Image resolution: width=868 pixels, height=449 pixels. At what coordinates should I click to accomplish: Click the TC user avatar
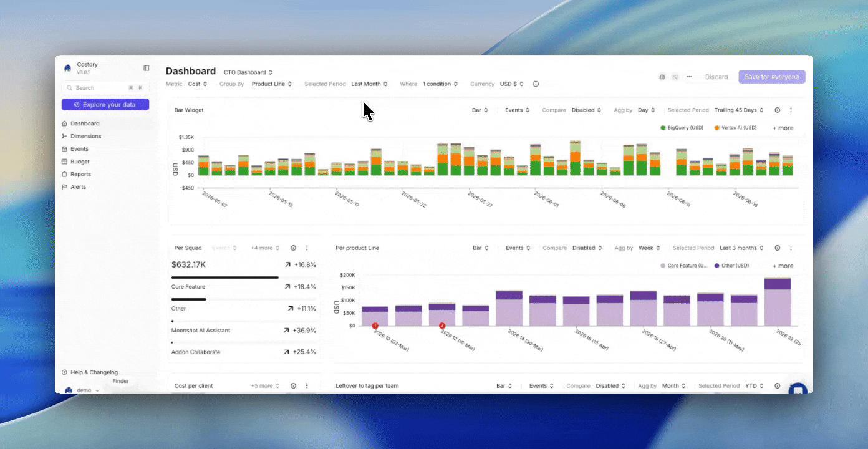point(675,77)
